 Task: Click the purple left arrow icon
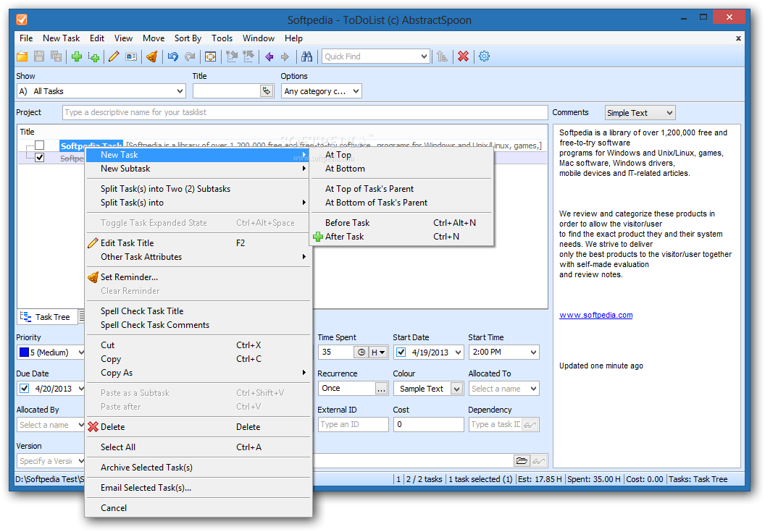coord(269,56)
